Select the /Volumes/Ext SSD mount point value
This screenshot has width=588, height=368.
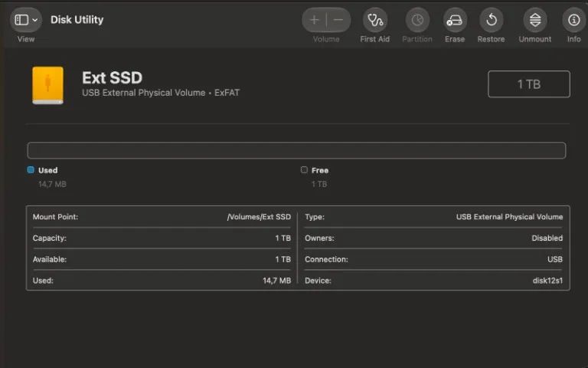click(259, 217)
